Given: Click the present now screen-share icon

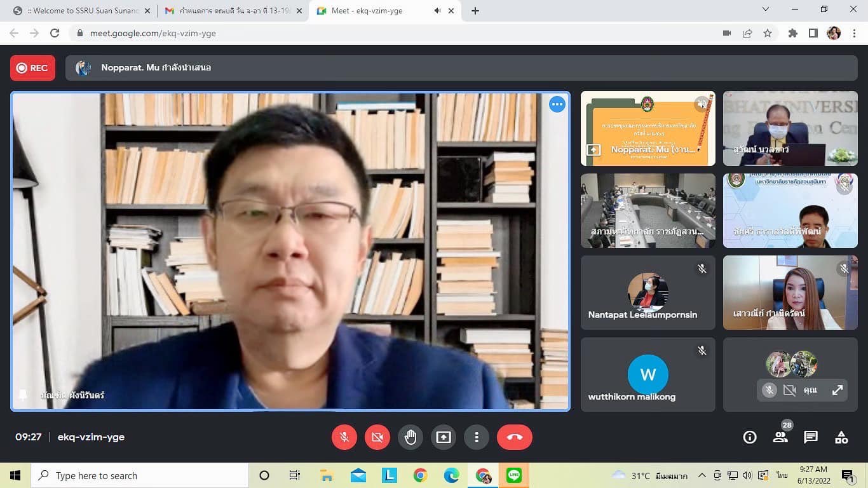Looking at the screenshot, I should pos(444,437).
